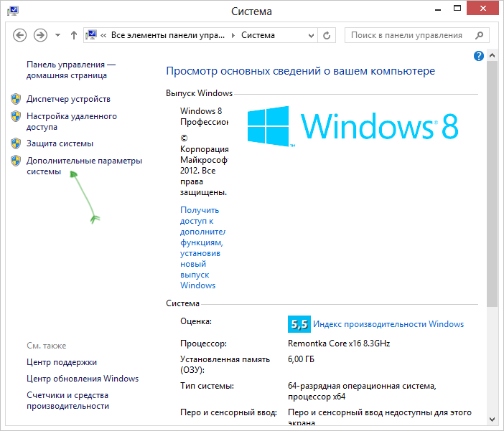This screenshot has width=504, height=431.
Task: Click the Процессор: label
Action: pyautogui.click(x=203, y=344)
